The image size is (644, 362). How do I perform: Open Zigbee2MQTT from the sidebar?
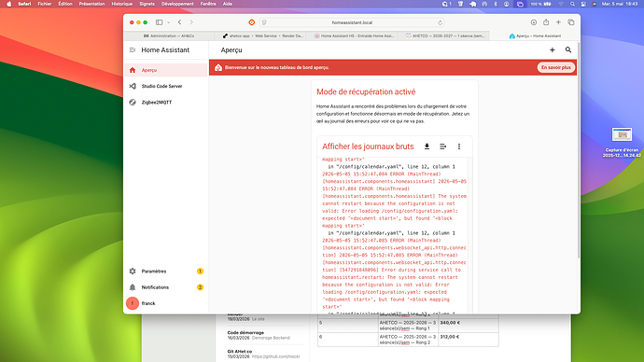click(x=166, y=103)
